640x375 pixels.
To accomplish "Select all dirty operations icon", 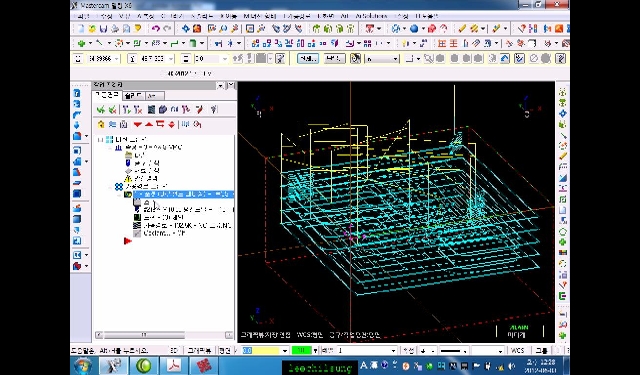I will point(113,109).
